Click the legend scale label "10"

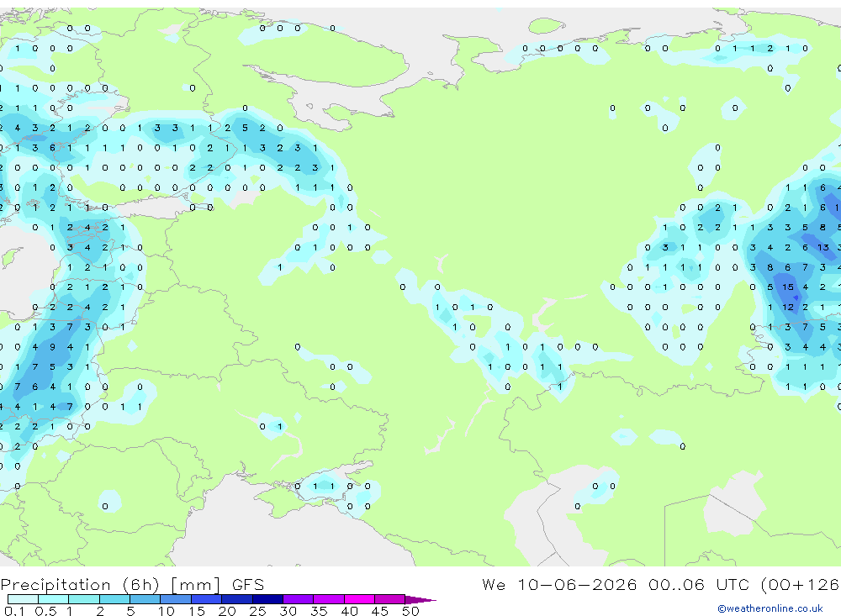point(167,611)
